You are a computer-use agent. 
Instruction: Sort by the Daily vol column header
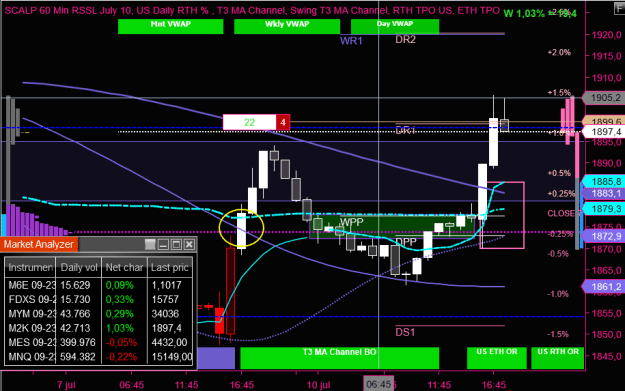tap(79, 267)
